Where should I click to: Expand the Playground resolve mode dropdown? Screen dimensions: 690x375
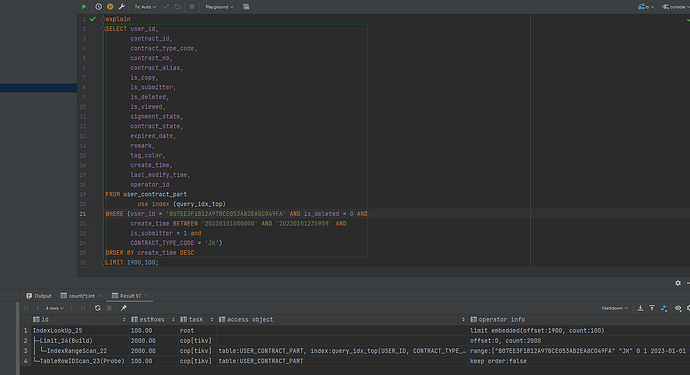(219, 7)
